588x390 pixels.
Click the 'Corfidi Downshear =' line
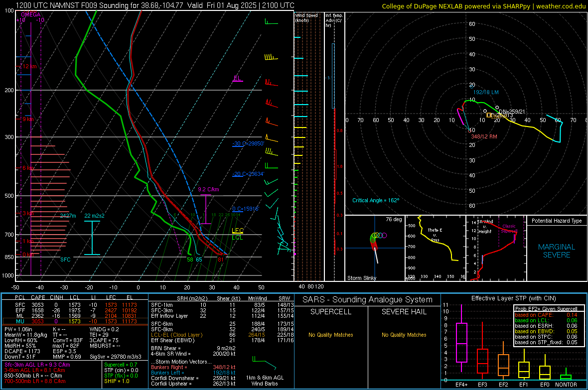[x=193, y=378]
